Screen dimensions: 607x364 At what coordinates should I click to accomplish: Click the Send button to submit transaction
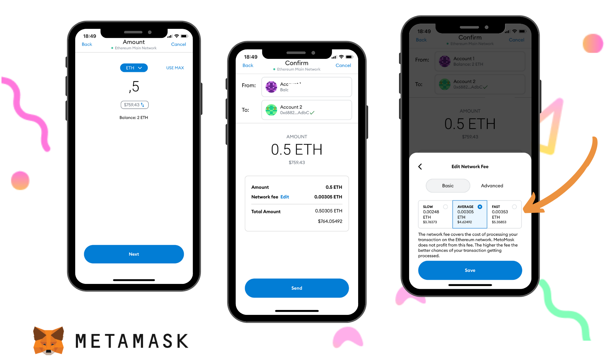(x=296, y=287)
